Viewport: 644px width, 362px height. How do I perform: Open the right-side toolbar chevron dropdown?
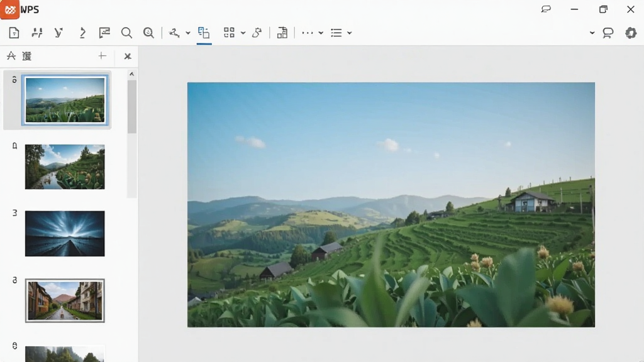[592, 33]
